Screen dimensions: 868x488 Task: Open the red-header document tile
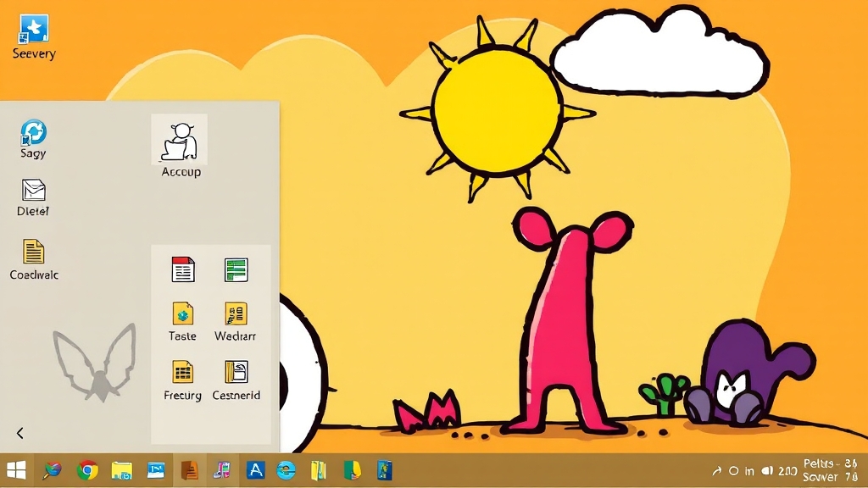(x=183, y=269)
